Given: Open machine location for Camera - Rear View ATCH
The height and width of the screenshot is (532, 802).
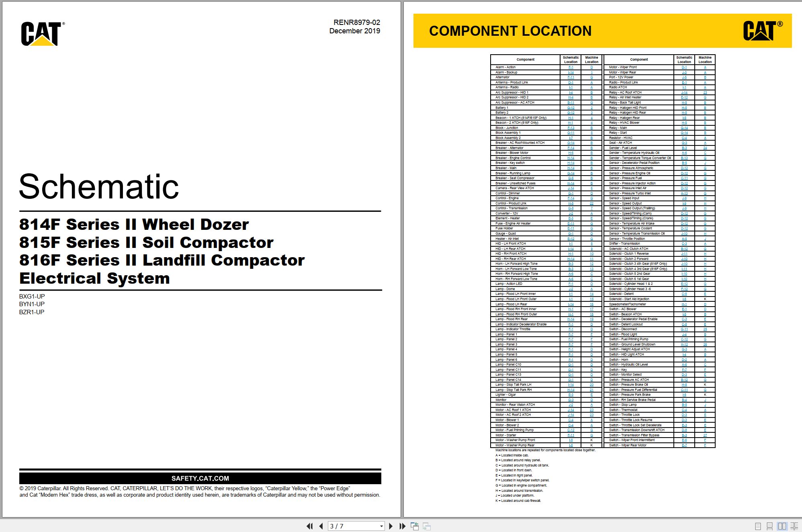Looking at the screenshot, I should pos(591,188).
